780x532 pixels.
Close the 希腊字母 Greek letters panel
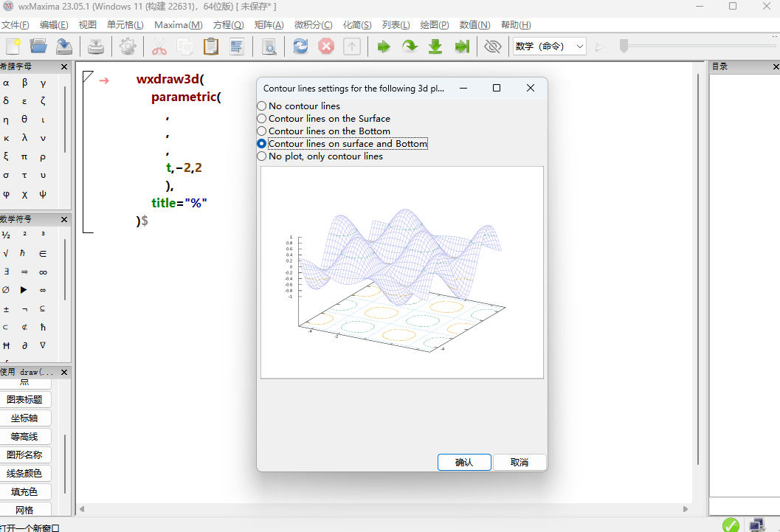(x=64, y=67)
